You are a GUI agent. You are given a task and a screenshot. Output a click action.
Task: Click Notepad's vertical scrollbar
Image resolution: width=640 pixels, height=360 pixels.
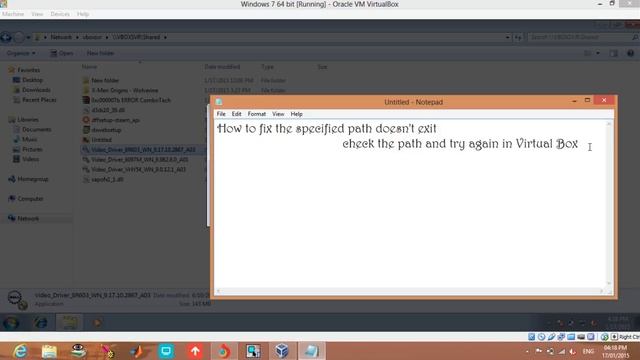pos(609,204)
